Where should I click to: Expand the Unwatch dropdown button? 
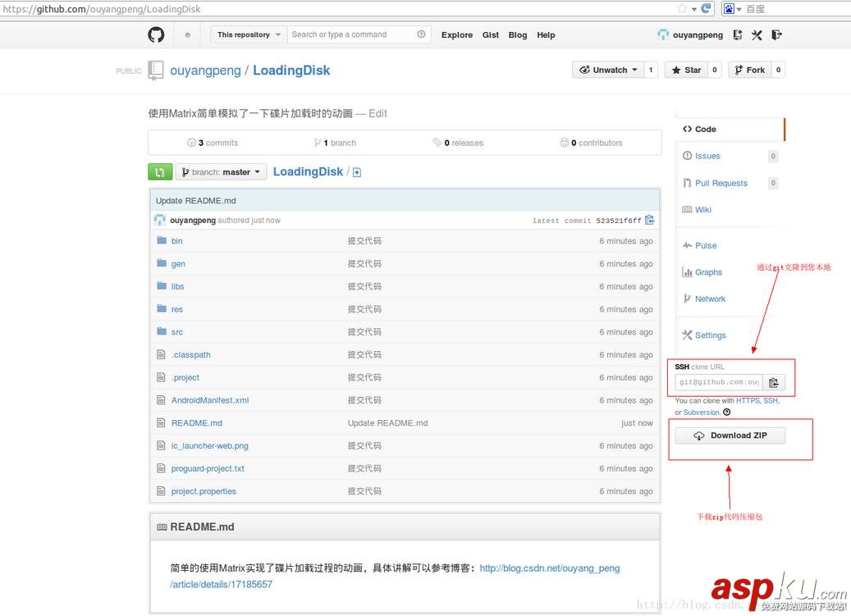pyautogui.click(x=608, y=70)
